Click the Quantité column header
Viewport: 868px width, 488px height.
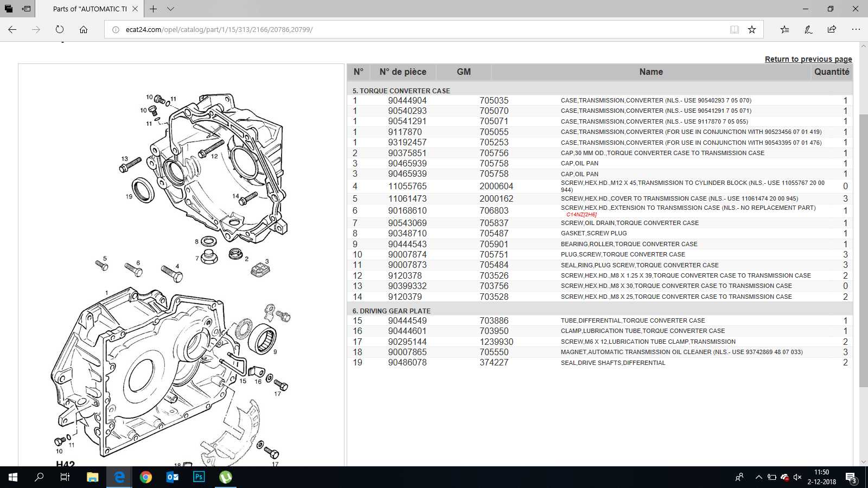[832, 72]
